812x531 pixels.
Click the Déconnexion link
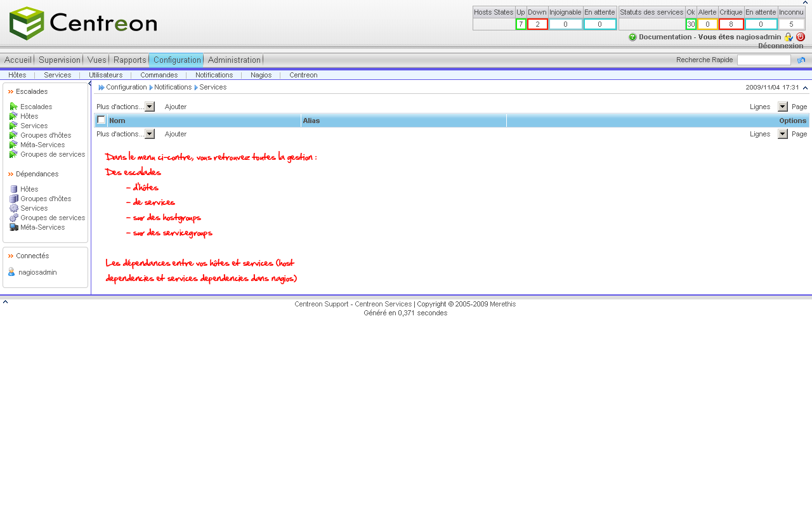pos(780,46)
